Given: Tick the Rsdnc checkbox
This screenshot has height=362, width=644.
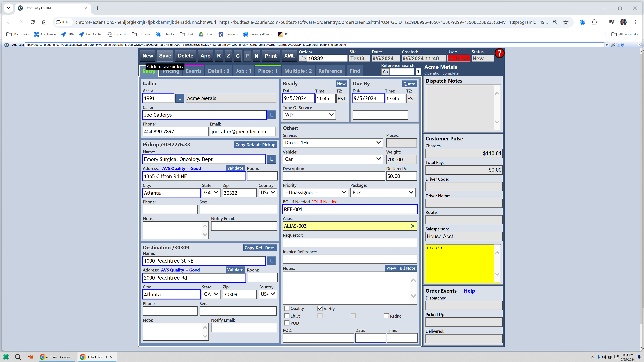Looking at the screenshot, I should click(x=387, y=316).
